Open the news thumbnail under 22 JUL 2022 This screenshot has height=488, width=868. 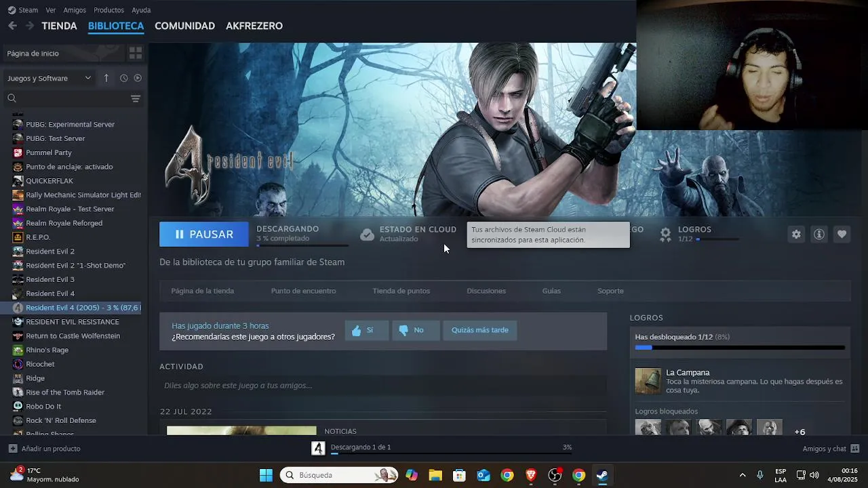(x=241, y=430)
